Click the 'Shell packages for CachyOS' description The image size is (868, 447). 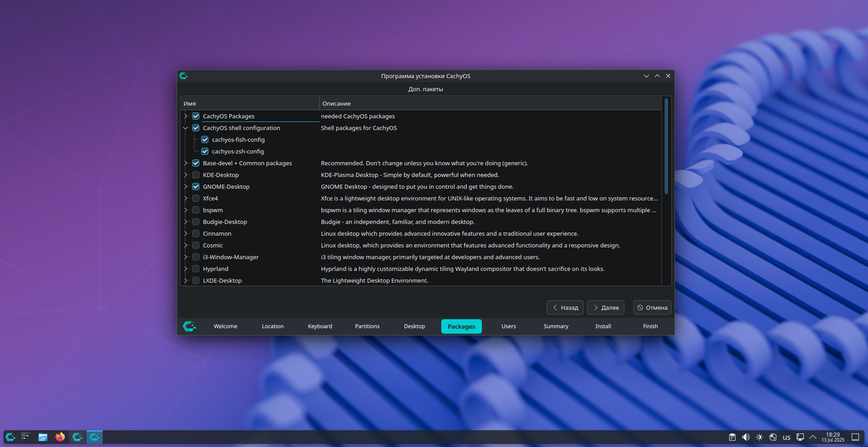pos(359,128)
